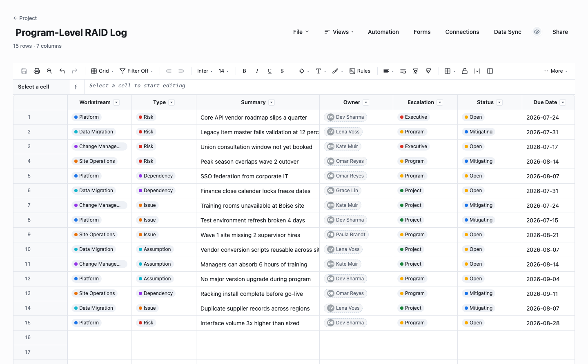The height and width of the screenshot is (364, 588).
Task: Toggle italic formatting
Action: [x=257, y=71]
